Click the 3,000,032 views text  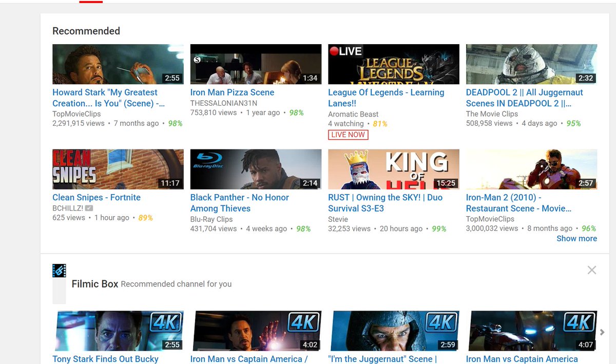click(x=492, y=228)
